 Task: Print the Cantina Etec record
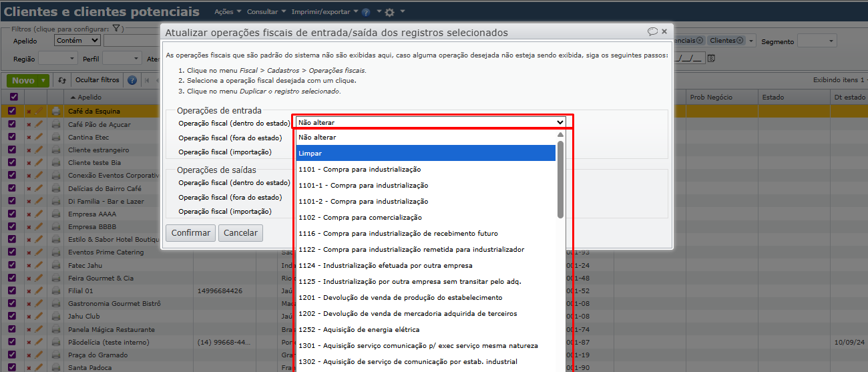click(x=56, y=137)
